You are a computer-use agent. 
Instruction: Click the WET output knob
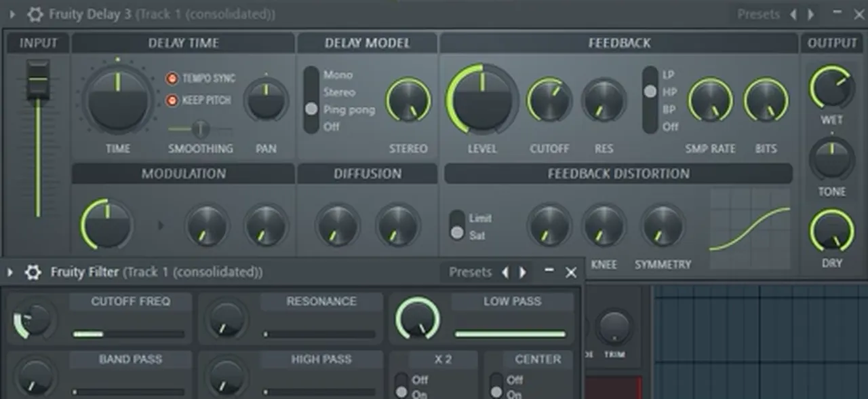(831, 87)
